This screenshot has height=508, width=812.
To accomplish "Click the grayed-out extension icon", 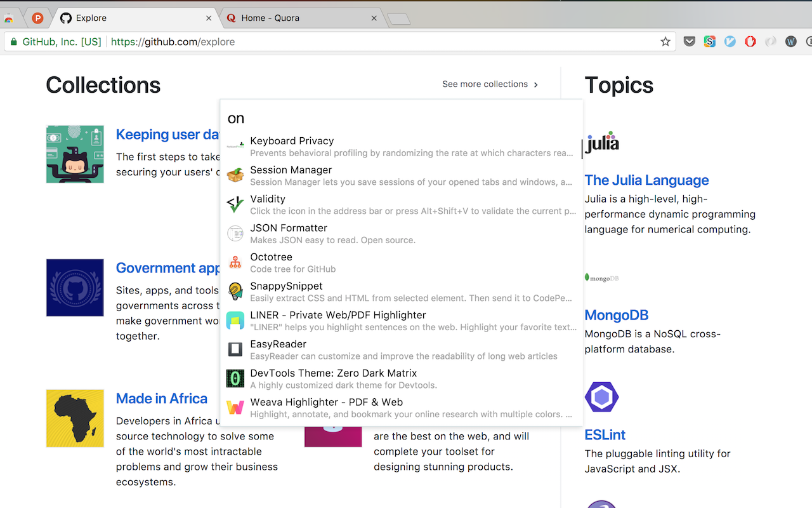I will click(x=771, y=42).
